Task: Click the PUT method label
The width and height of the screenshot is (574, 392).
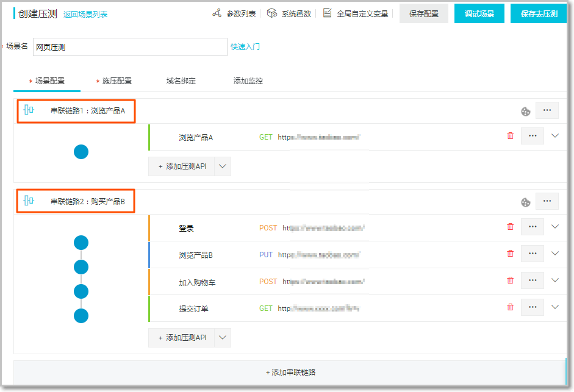Action: click(266, 254)
